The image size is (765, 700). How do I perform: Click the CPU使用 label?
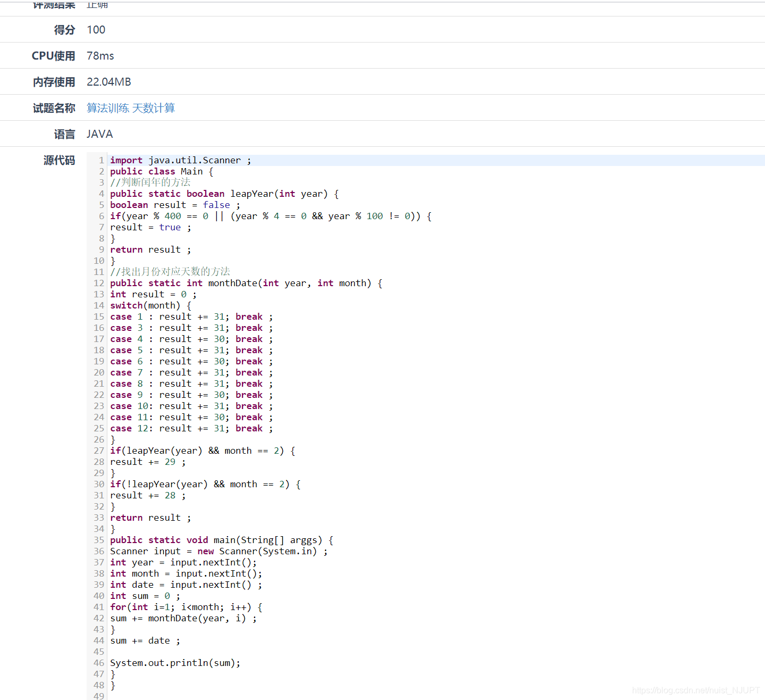(x=54, y=56)
